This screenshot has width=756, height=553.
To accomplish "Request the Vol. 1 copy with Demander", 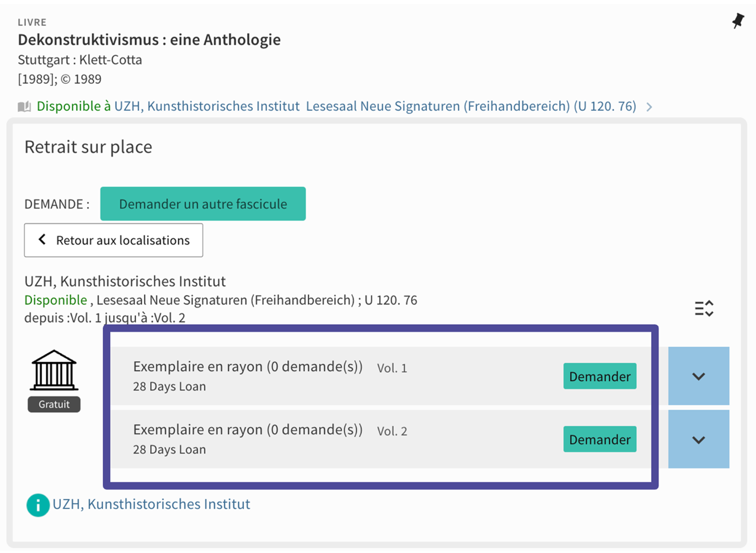I will (599, 377).
